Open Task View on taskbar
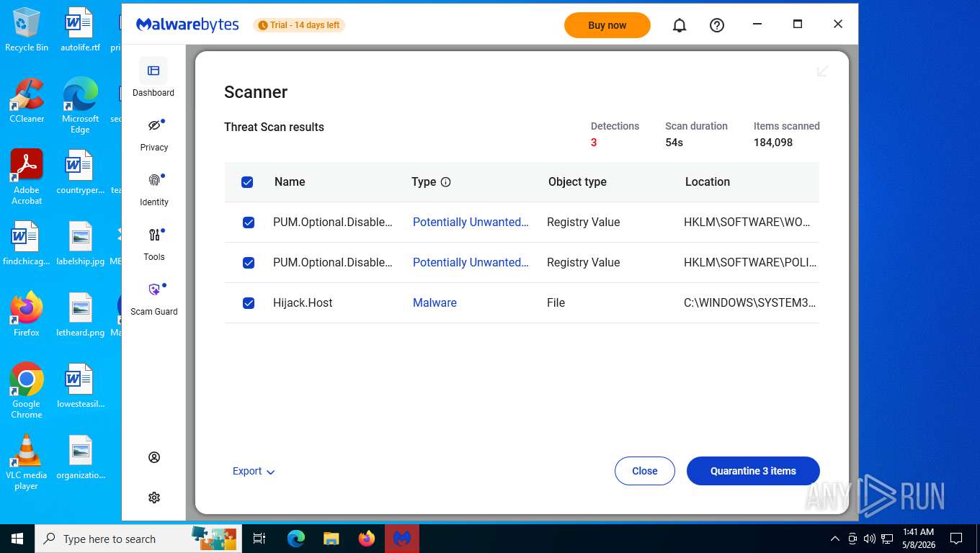 259,539
